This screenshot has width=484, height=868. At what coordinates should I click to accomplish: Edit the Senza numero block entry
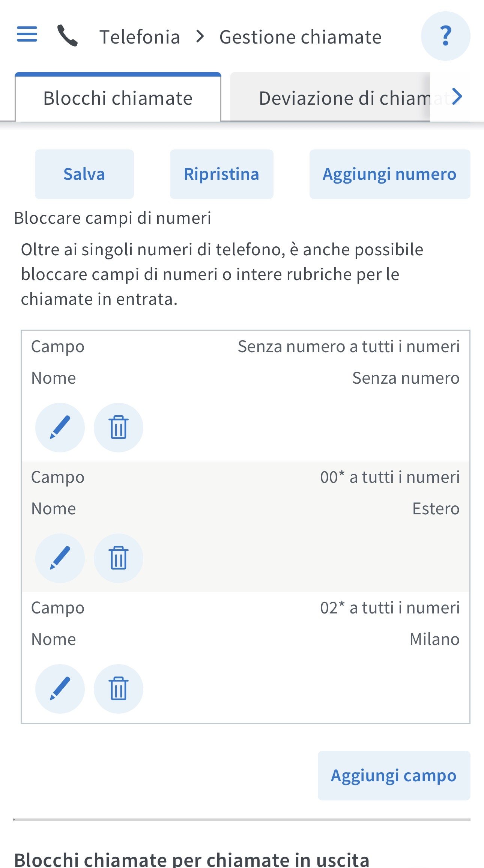click(x=60, y=427)
